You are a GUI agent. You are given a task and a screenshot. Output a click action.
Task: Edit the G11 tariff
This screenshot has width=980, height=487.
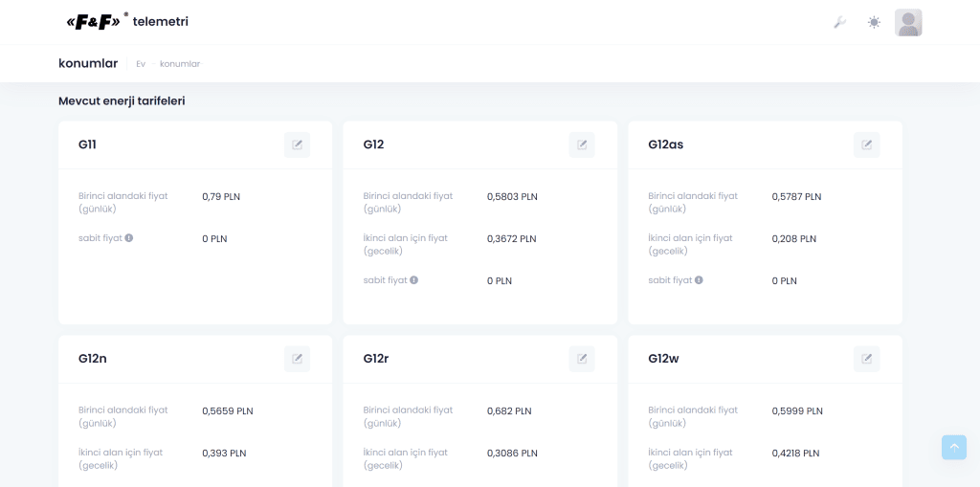297,145
